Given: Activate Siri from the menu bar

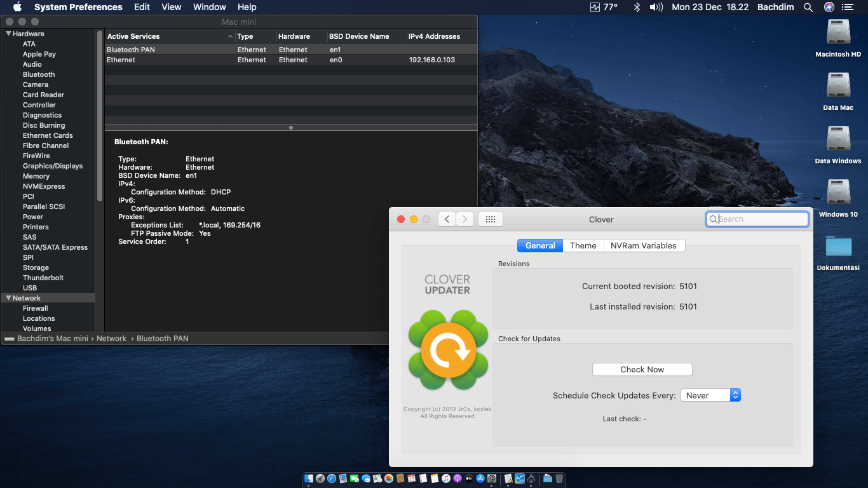Looking at the screenshot, I should point(829,7).
